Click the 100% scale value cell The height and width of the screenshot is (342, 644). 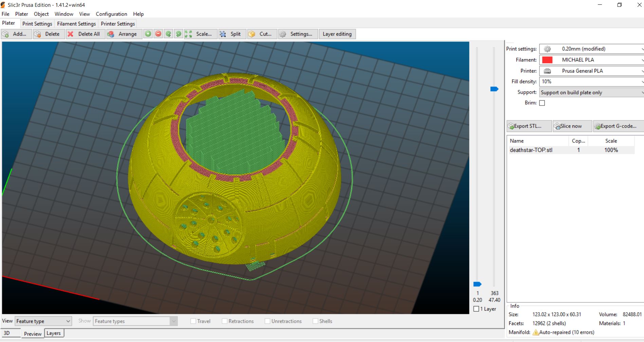[x=611, y=150]
